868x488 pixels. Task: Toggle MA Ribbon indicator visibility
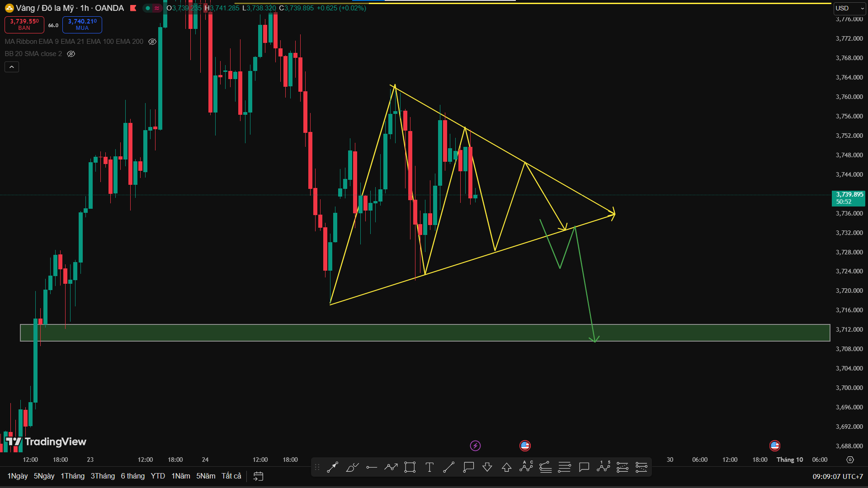pos(152,42)
